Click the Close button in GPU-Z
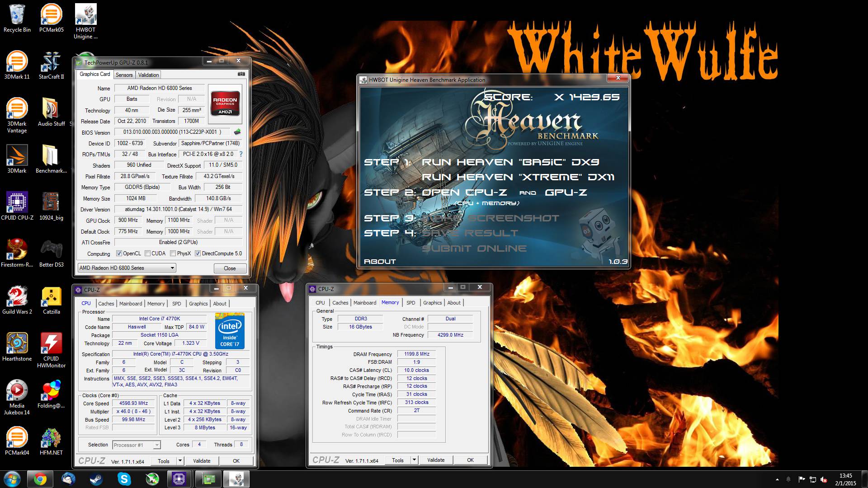868x488 pixels. click(x=230, y=268)
